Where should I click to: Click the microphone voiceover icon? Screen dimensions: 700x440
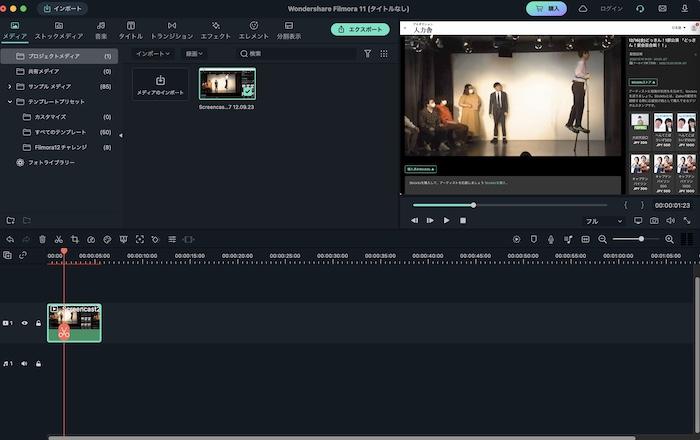(550, 240)
